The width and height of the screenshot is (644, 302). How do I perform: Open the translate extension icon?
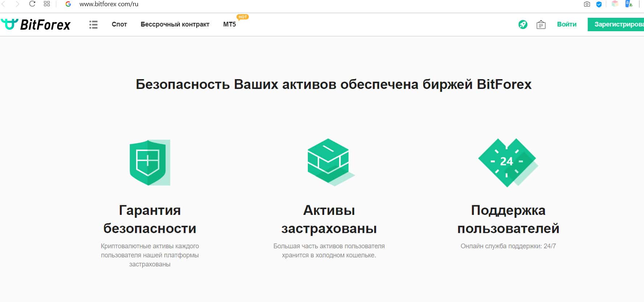click(629, 4)
